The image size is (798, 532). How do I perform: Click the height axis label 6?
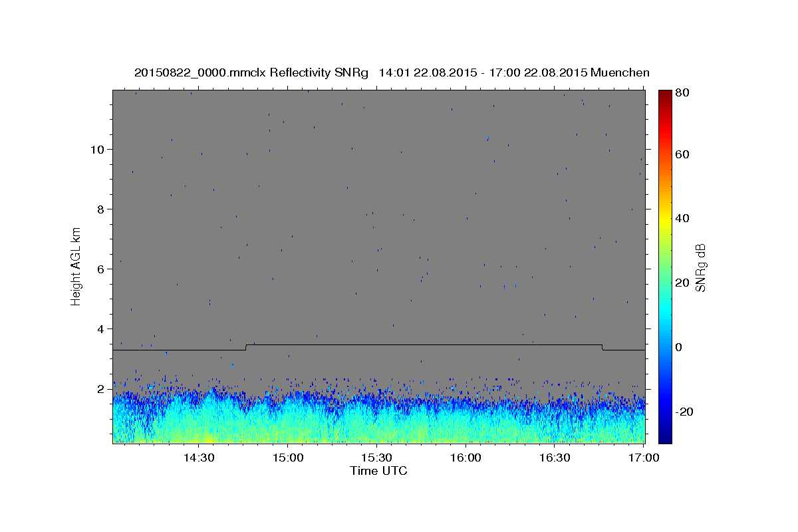(102, 269)
